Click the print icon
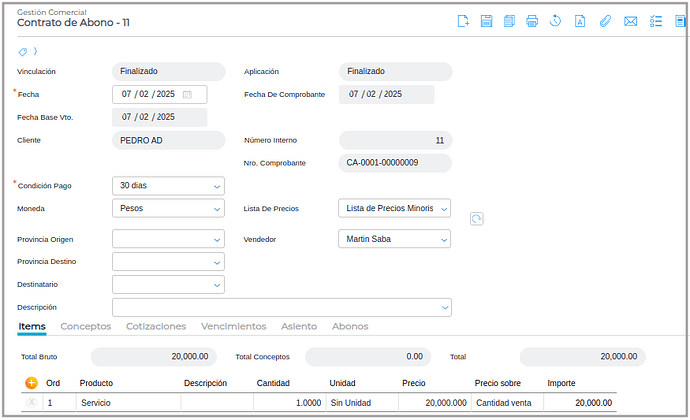The height and width of the screenshot is (420, 690). (x=532, y=21)
